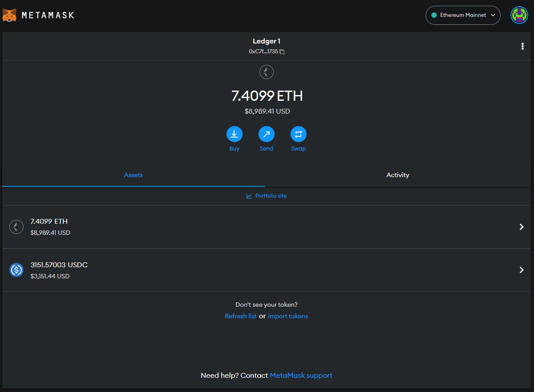This screenshot has width=534, height=392.
Task: Switch to the Activity tab
Action: pos(398,175)
